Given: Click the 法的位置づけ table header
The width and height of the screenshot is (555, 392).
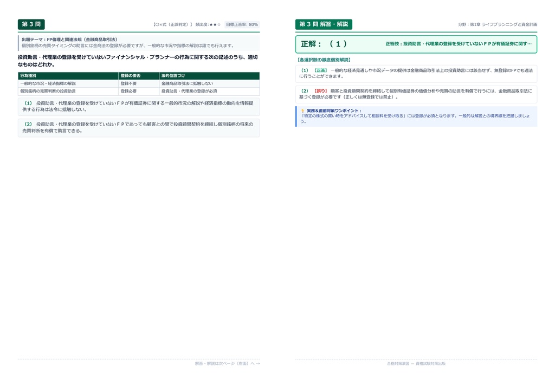Looking at the screenshot, I should pyautogui.click(x=209, y=76).
